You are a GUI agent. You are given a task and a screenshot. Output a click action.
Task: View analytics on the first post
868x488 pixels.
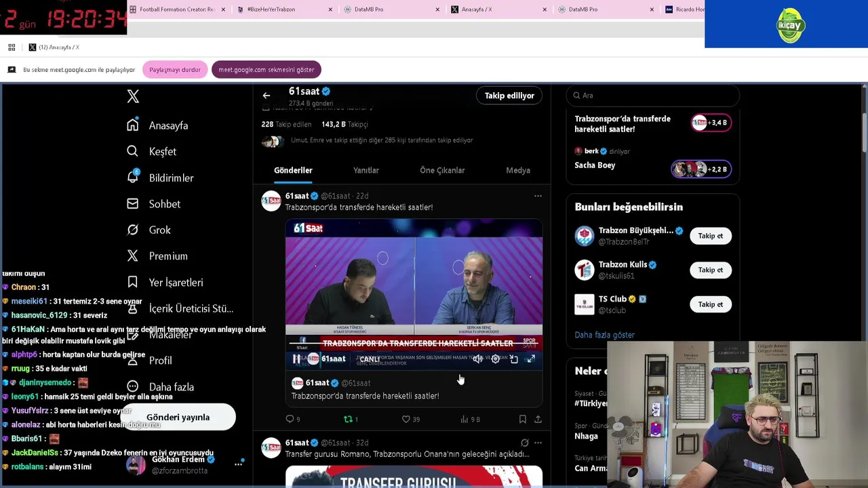pos(470,420)
